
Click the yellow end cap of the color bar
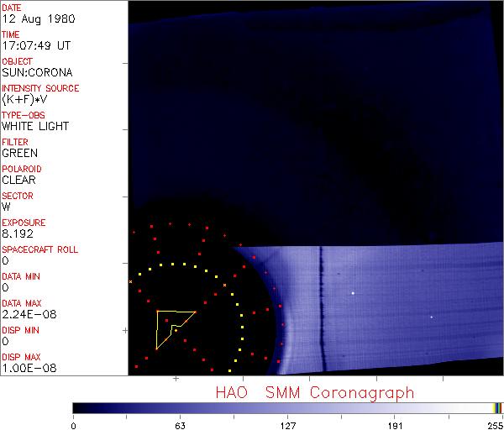[x=497, y=407]
